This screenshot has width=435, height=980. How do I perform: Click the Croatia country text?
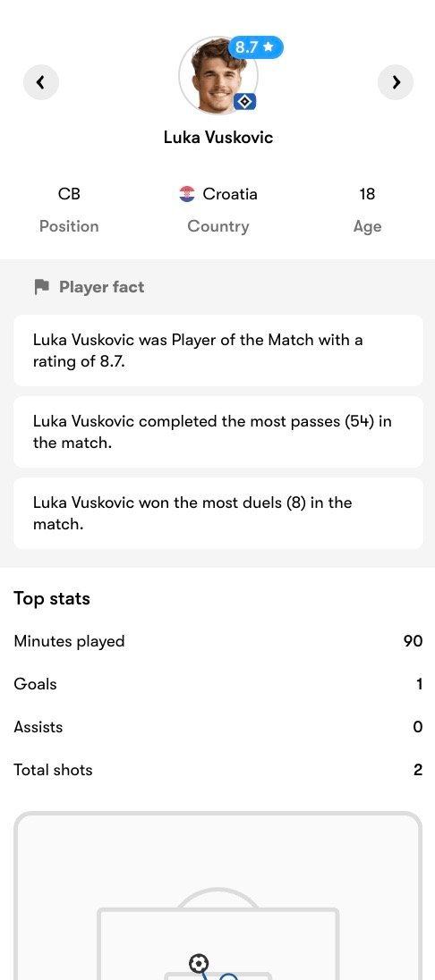pyautogui.click(x=230, y=194)
